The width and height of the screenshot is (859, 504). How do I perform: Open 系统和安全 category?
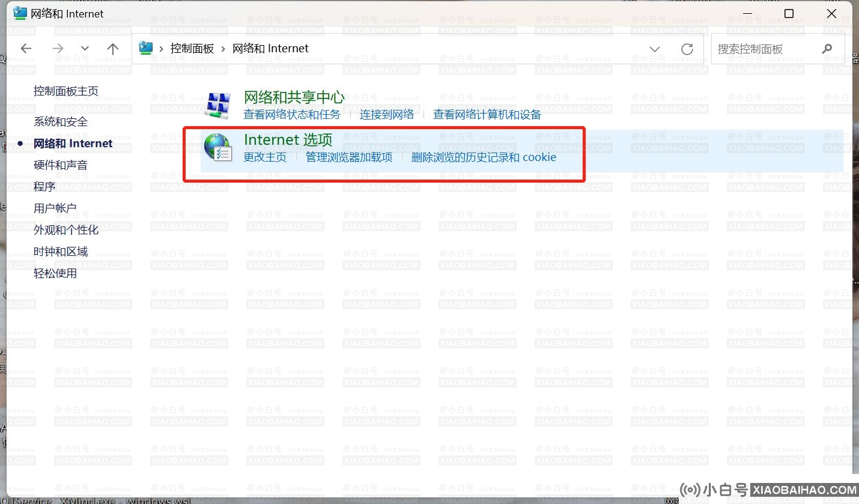(x=61, y=121)
